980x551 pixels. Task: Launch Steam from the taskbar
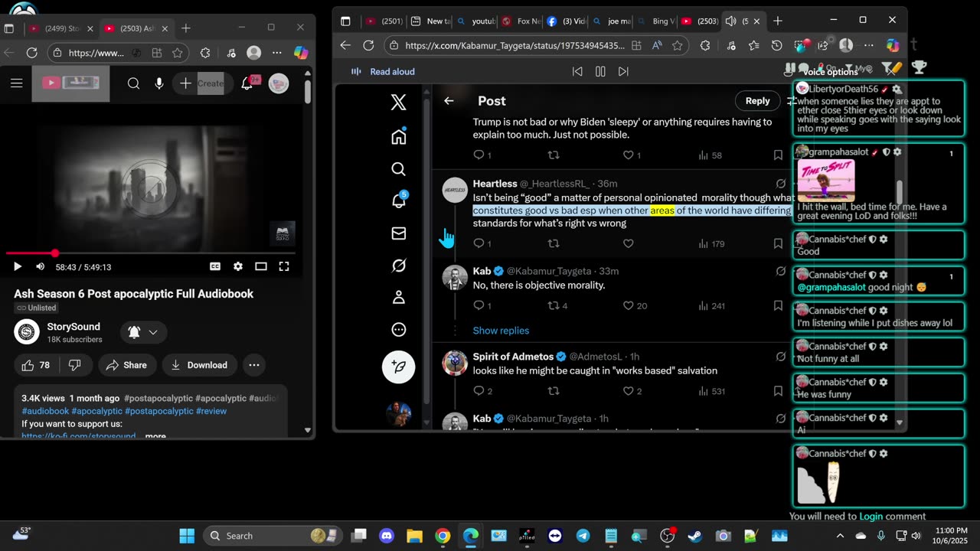pyautogui.click(x=695, y=536)
